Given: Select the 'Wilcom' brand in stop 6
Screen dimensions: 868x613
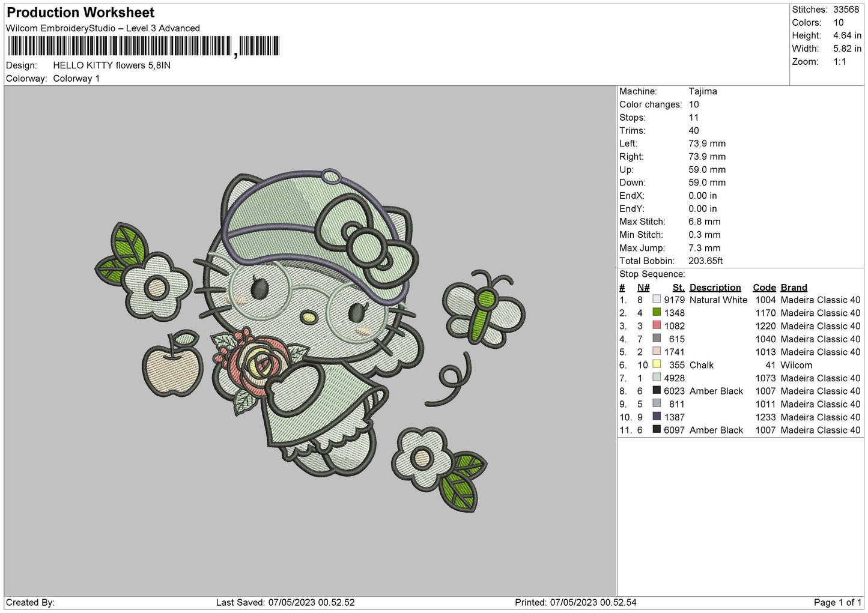Looking at the screenshot, I should 797,365.
